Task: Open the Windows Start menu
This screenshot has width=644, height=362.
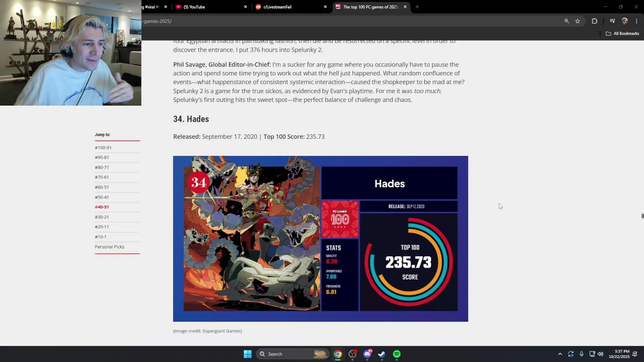Action: [248, 354]
